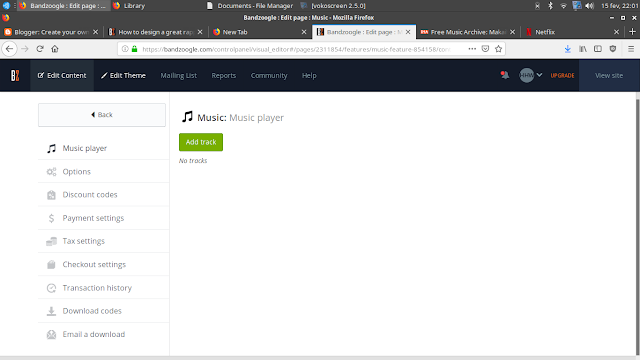Expand the account dropdown chevron
The image size is (640, 360).
(540, 75)
